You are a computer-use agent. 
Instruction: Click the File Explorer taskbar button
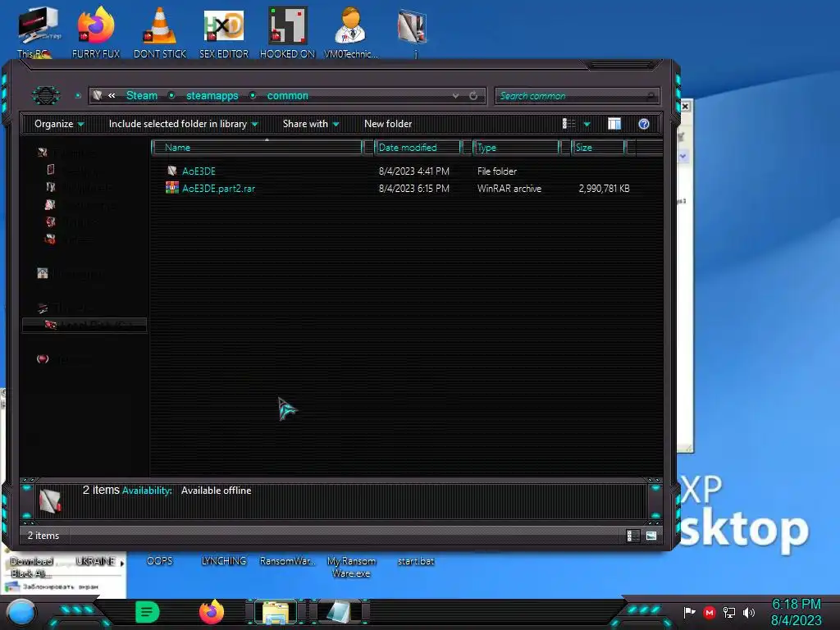(x=276, y=613)
